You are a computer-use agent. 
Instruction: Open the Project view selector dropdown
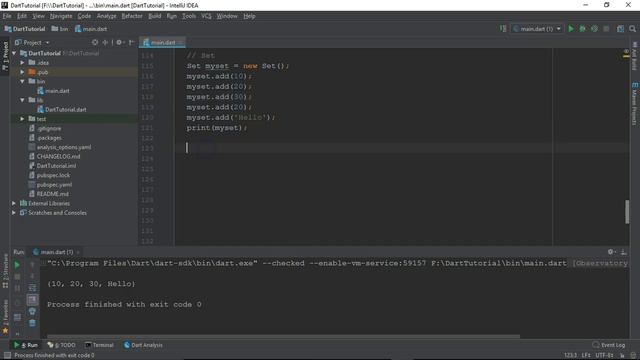click(32, 42)
